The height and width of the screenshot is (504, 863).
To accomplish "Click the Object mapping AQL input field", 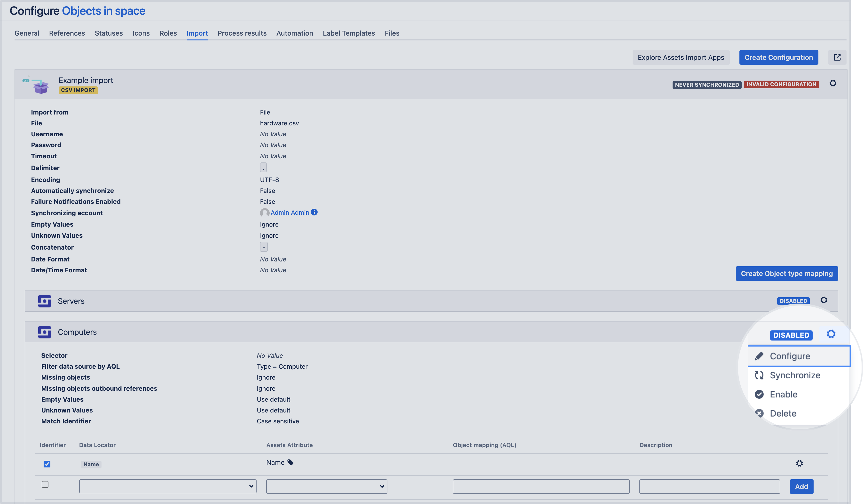I will pyautogui.click(x=541, y=486).
